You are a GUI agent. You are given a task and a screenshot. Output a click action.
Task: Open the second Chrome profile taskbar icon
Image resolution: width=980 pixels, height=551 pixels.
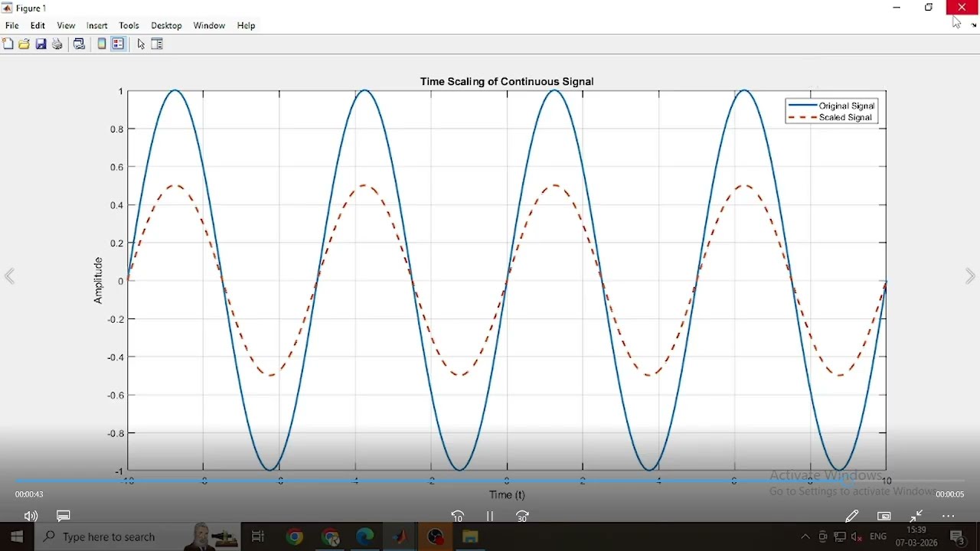[x=331, y=537]
